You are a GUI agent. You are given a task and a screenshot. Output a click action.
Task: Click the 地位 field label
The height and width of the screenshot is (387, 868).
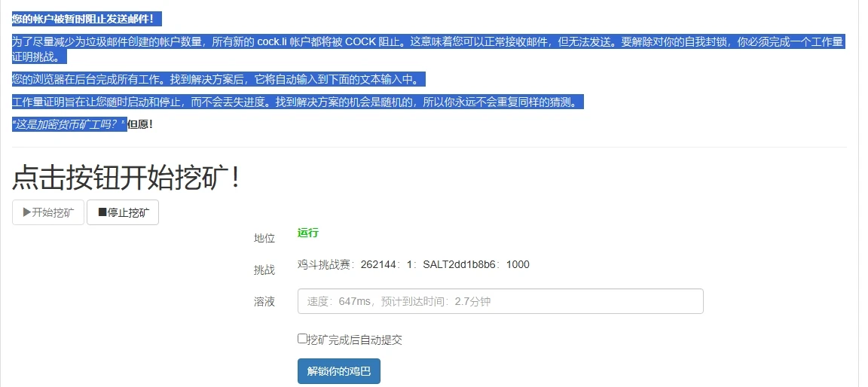click(264, 238)
